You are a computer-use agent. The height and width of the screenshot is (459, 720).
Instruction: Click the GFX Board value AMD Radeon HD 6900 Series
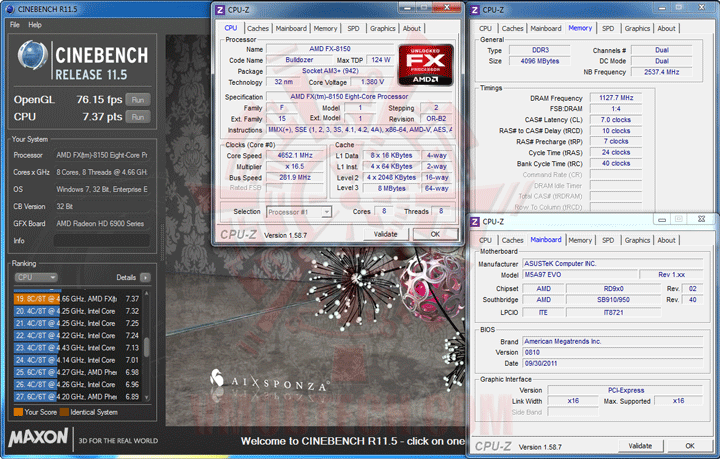tap(102, 224)
